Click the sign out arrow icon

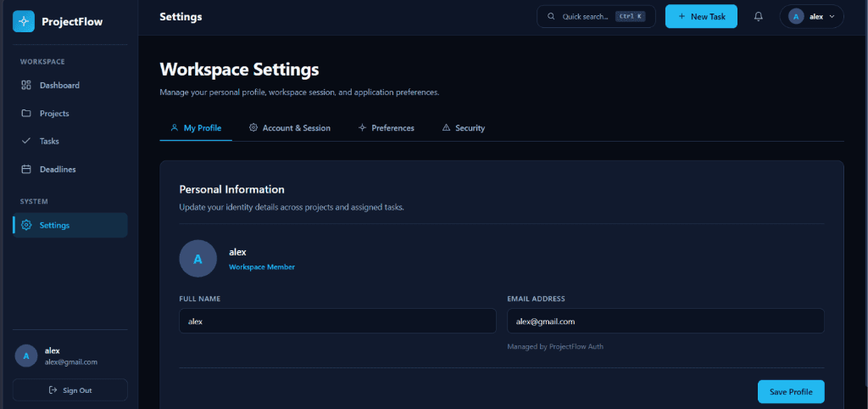pos(53,390)
